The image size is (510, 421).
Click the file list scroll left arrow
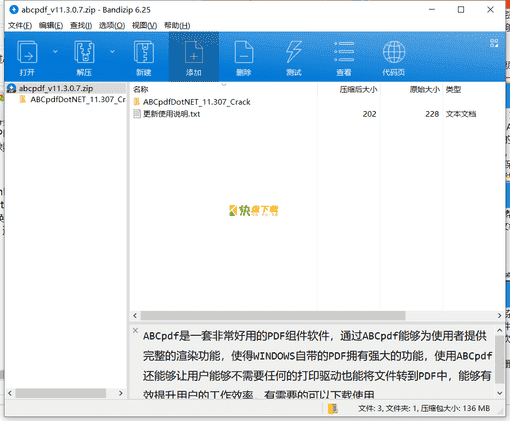135,315
